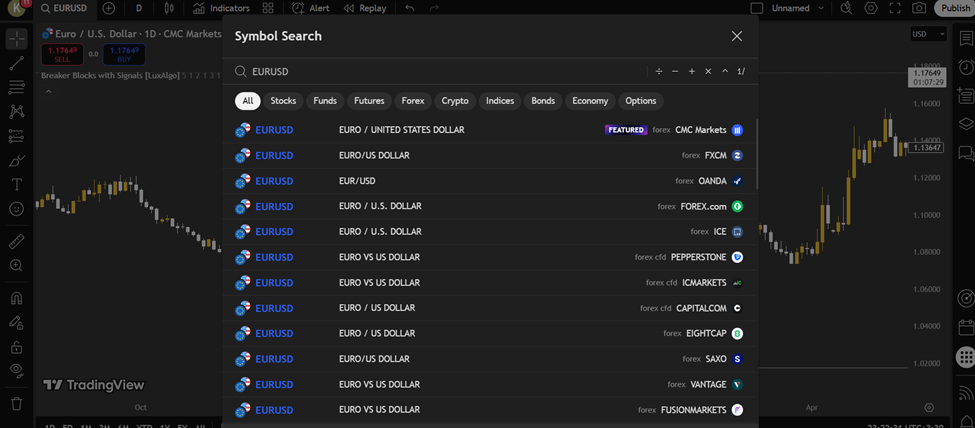Choose EURUSD from PEPPERSTONE
Image resolution: width=975 pixels, height=428 pixels.
(x=490, y=257)
